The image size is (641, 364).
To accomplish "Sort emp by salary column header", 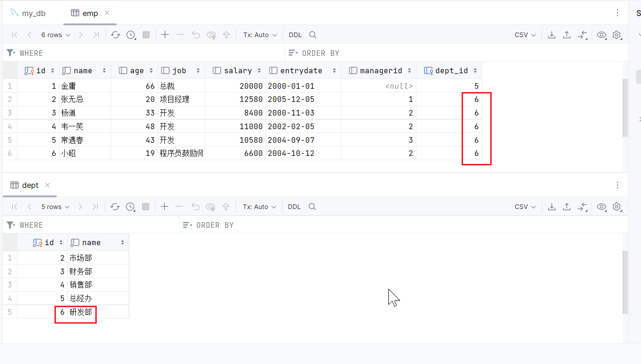I will [235, 70].
